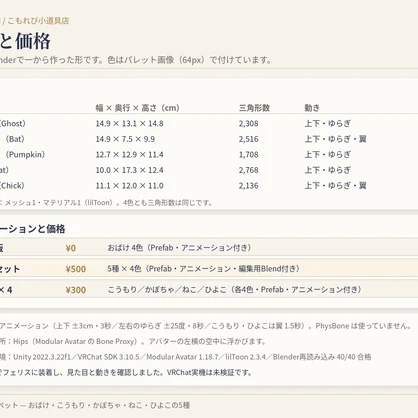
Task: Select the 5種 × 4色 set description
Action: pyautogui.click(x=203, y=269)
